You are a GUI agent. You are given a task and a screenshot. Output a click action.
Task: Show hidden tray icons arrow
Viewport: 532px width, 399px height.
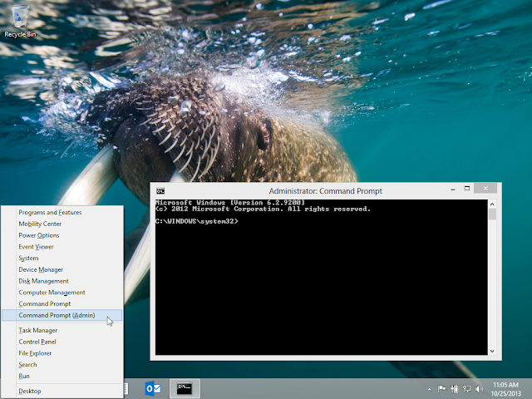(429, 389)
